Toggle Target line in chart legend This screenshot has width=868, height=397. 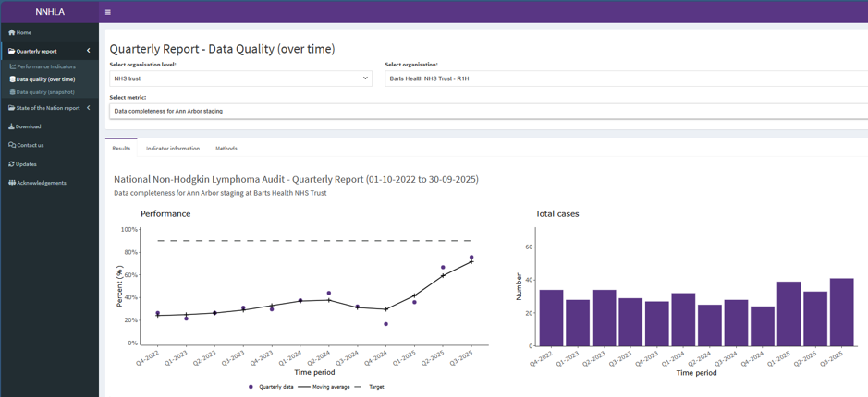369,387
